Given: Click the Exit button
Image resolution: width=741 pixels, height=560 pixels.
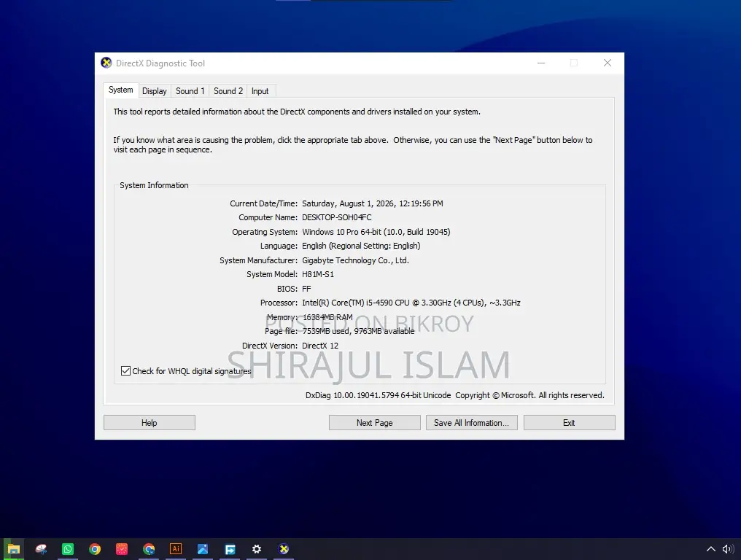Looking at the screenshot, I should 570,422.
